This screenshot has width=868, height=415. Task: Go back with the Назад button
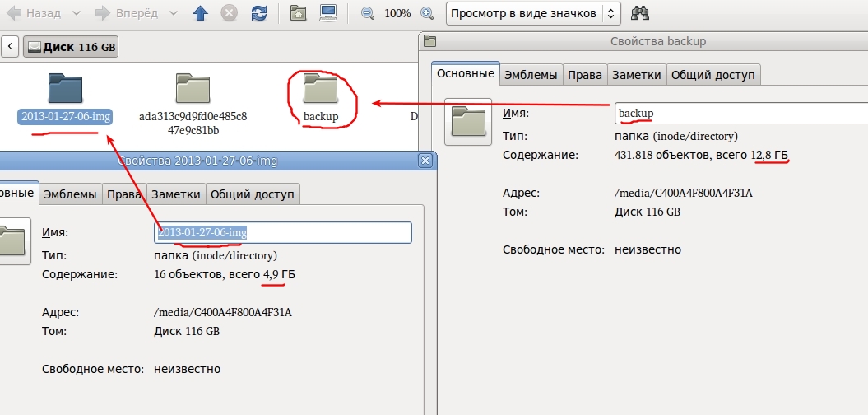pos(32,13)
